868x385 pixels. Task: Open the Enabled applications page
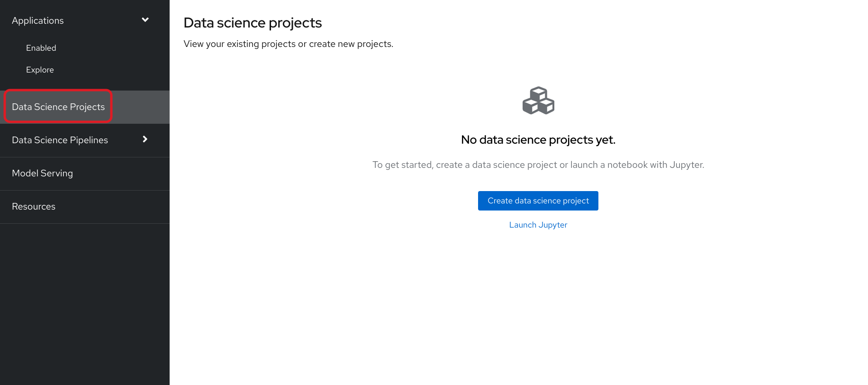pos(41,48)
